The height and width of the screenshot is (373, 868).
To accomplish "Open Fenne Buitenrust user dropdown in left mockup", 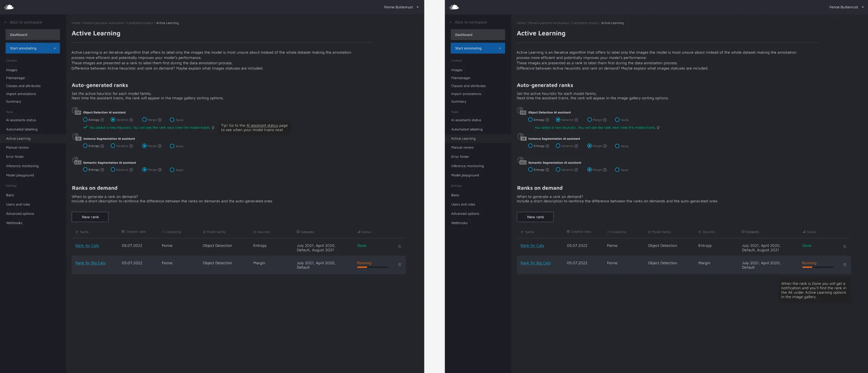I will [x=417, y=7].
